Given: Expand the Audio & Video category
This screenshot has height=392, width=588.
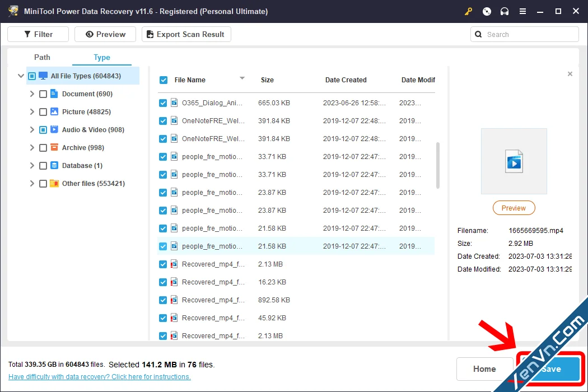Looking at the screenshot, I should tap(32, 130).
